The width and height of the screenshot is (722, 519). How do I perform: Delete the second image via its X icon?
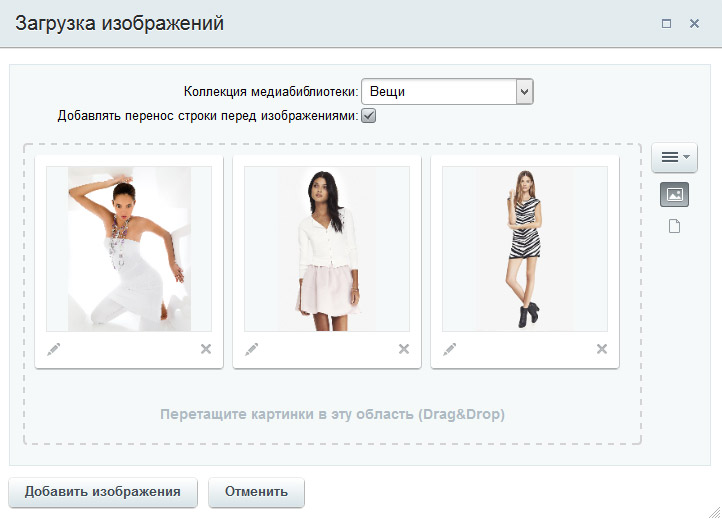tap(404, 349)
